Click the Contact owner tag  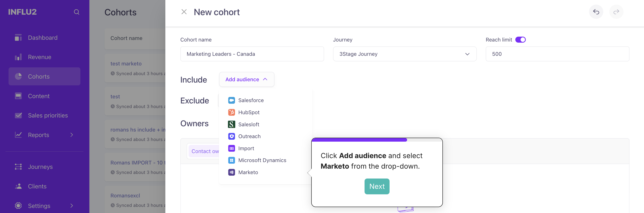pyautogui.click(x=204, y=151)
